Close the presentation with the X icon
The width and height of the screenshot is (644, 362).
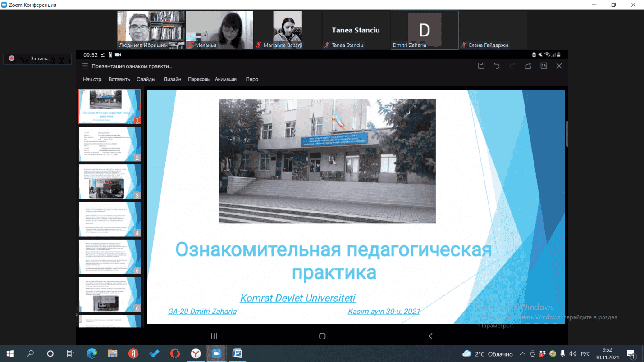pyautogui.click(x=559, y=66)
